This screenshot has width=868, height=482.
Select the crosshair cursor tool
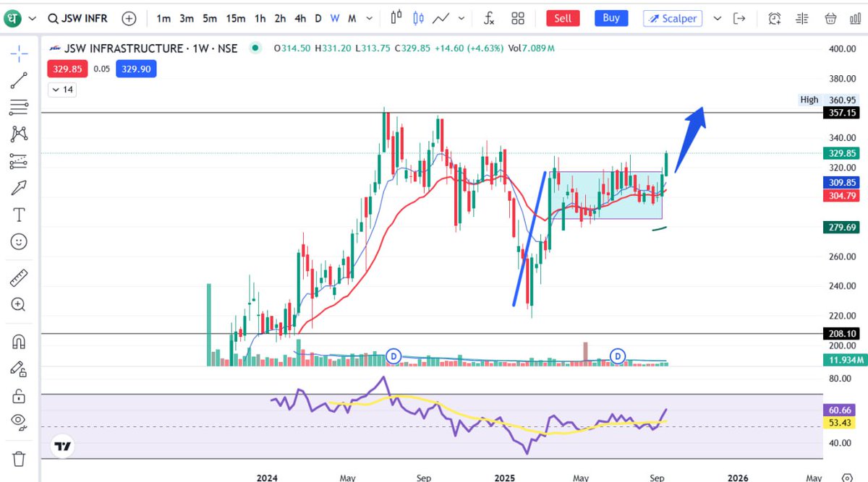pos(19,53)
